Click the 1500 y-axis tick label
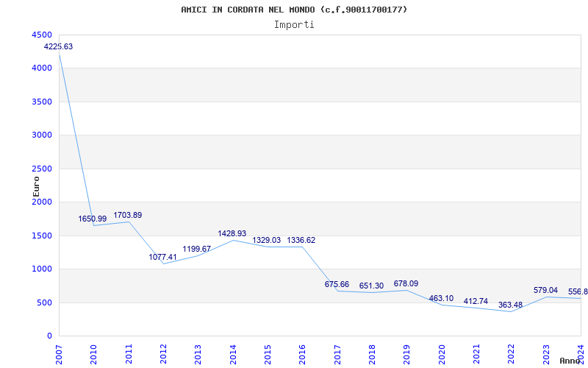588x368 pixels. (x=43, y=236)
